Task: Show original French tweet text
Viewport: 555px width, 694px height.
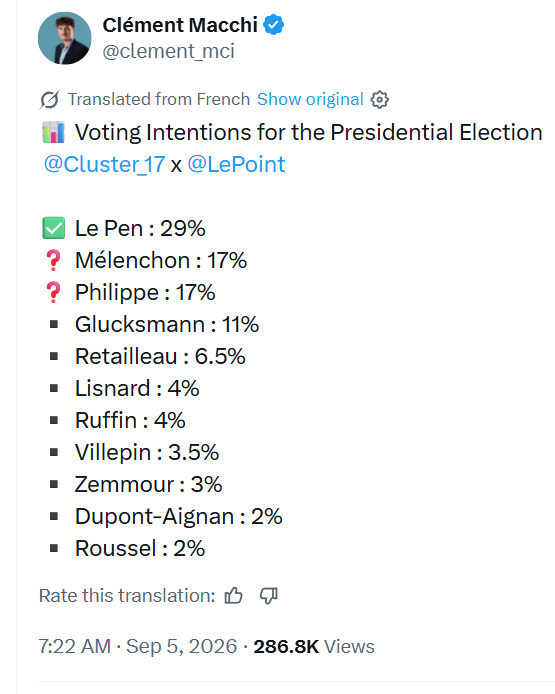Action: 310,100
